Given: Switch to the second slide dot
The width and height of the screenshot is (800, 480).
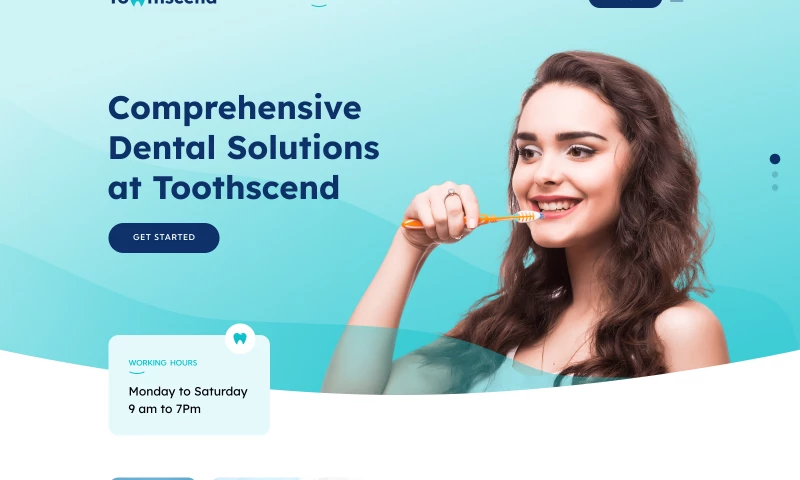Looking at the screenshot, I should click(x=775, y=174).
